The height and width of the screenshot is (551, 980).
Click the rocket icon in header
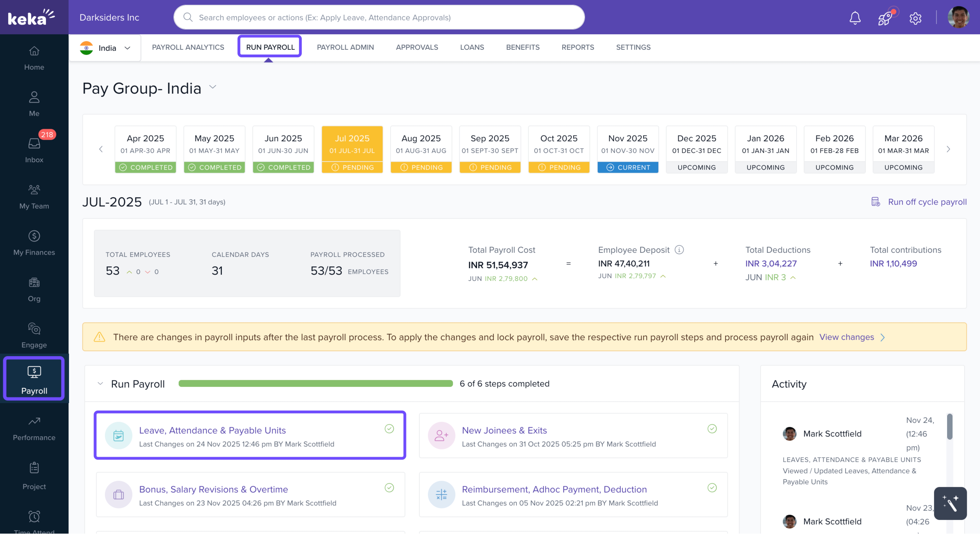(885, 17)
